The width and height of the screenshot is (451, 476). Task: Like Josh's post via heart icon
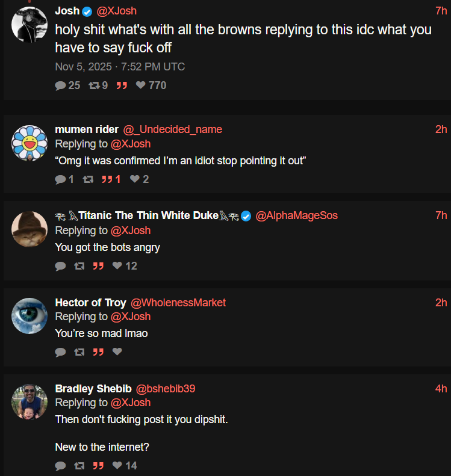[x=140, y=85]
